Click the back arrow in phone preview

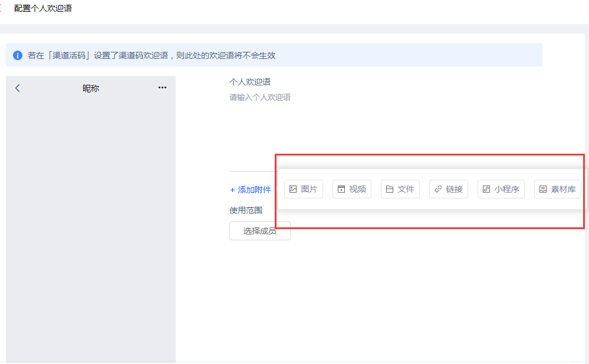click(17, 88)
